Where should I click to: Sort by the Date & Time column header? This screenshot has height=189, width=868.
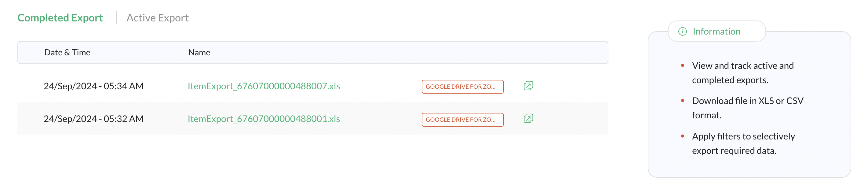(x=67, y=52)
